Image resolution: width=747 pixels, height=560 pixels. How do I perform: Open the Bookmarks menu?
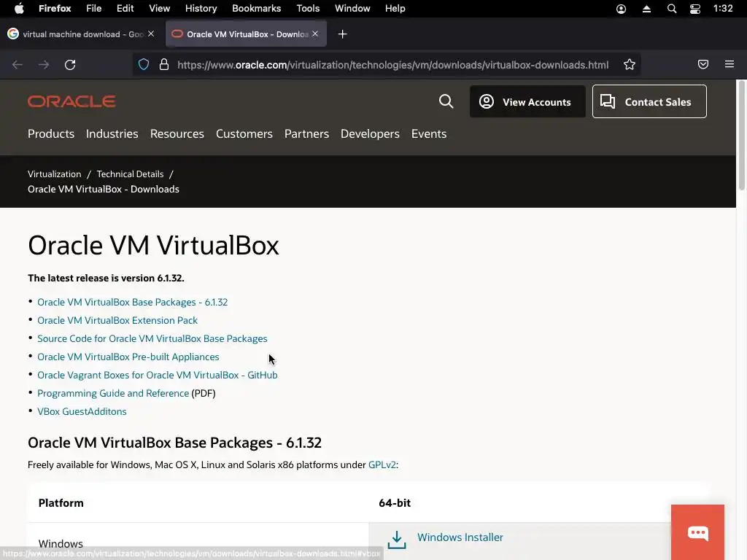point(256,9)
